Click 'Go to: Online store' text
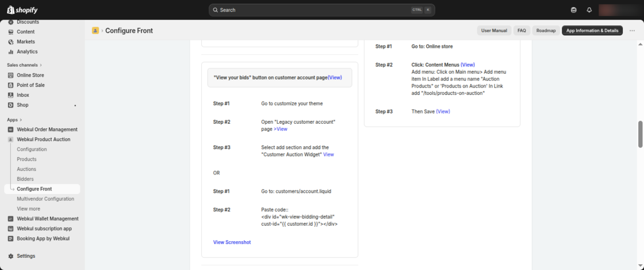Image resolution: width=644 pixels, height=270 pixels. (x=432, y=47)
